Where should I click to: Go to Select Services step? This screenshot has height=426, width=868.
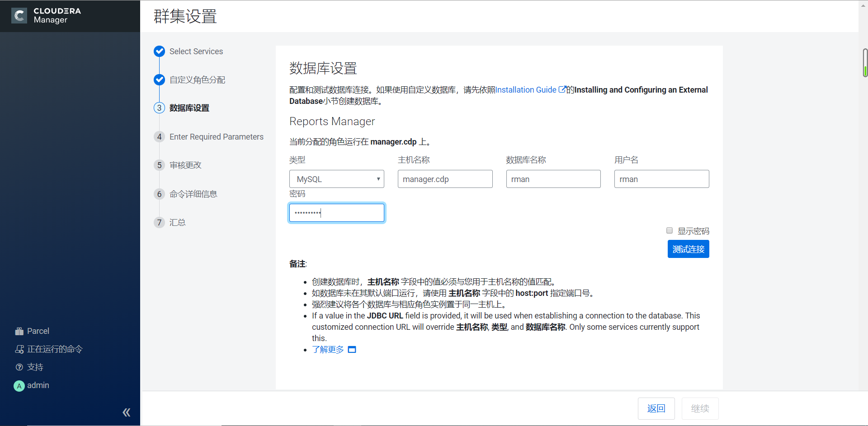[196, 51]
